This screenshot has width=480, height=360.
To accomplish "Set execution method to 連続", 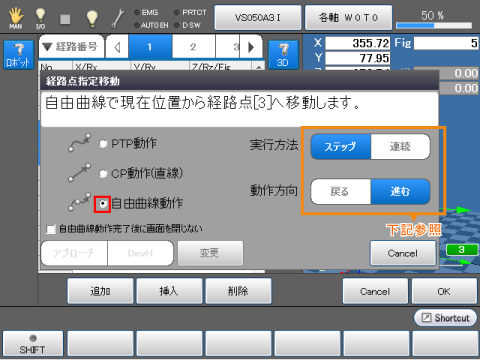I will coord(400,147).
